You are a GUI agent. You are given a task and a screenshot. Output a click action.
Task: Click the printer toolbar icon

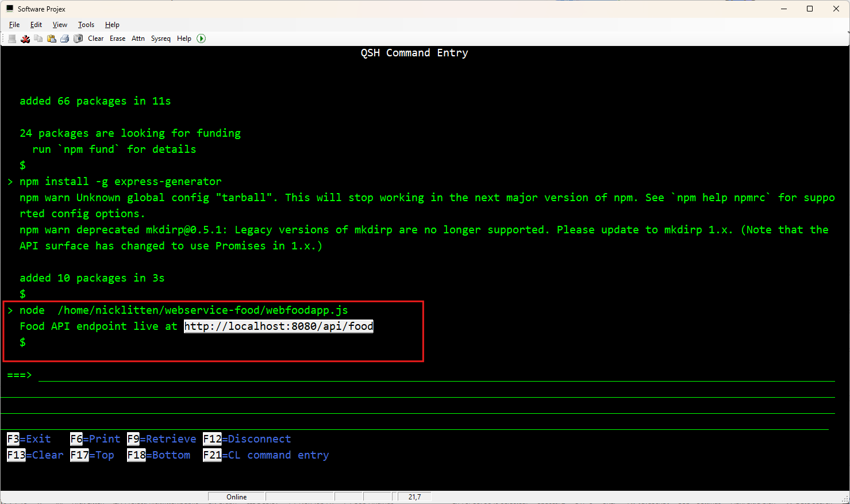[65, 39]
